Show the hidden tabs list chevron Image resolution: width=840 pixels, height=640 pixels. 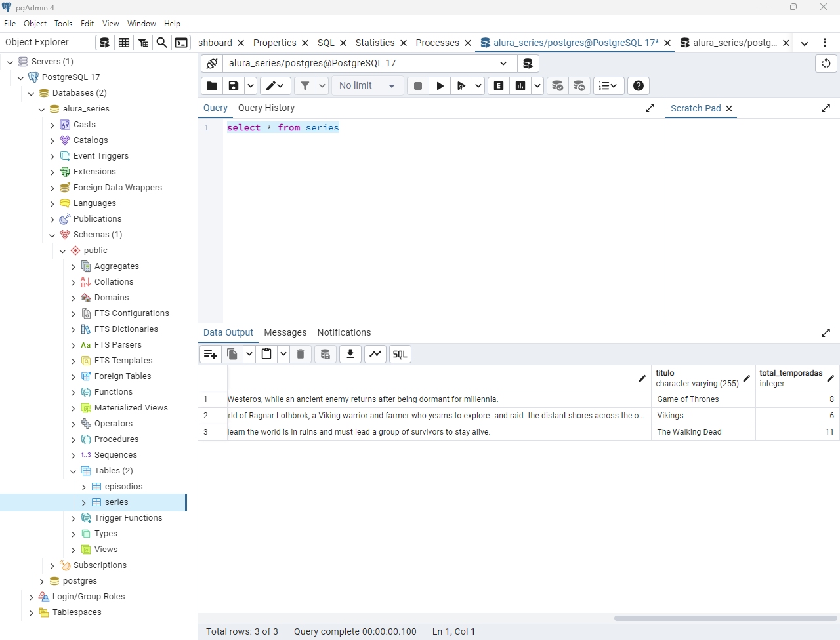pos(805,43)
